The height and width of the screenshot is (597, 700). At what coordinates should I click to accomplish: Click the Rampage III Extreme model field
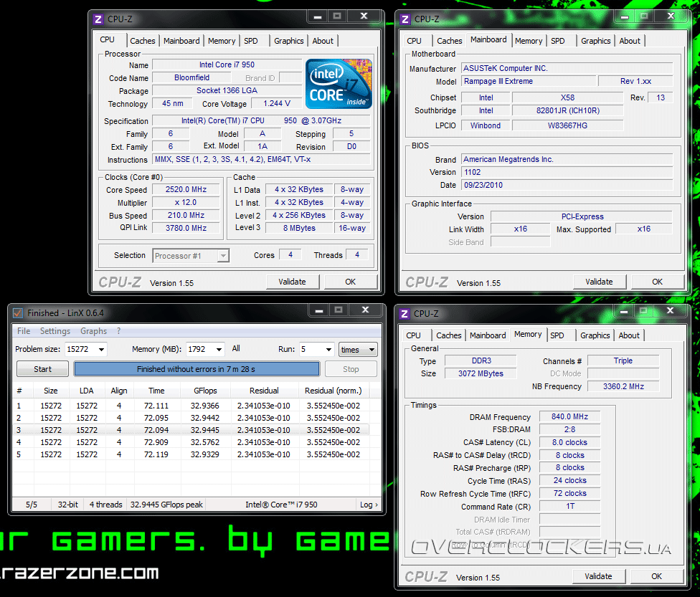tap(529, 81)
